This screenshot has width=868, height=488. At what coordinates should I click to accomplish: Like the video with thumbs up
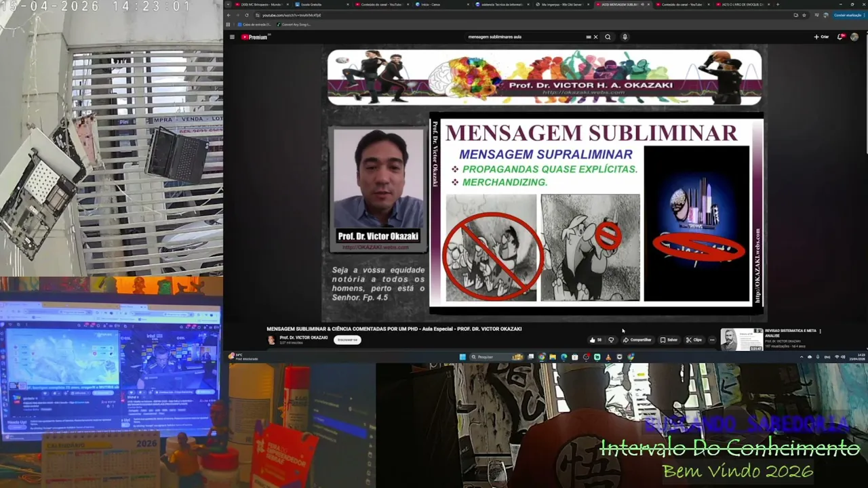pyautogui.click(x=595, y=340)
